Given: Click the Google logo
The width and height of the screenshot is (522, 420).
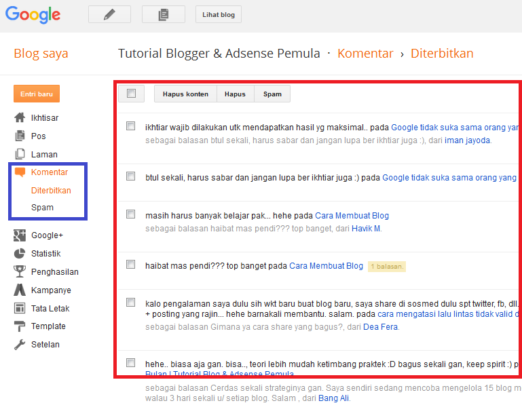Looking at the screenshot, I should 33,15.
